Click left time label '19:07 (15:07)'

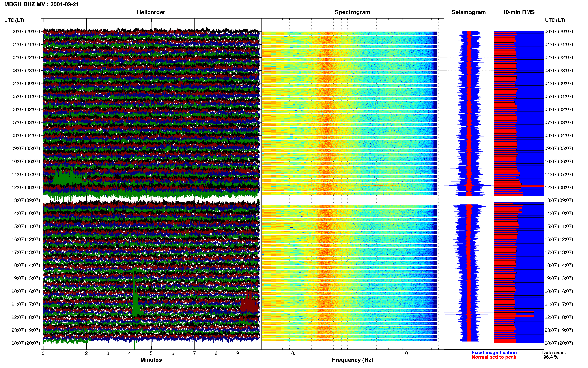point(26,278)
